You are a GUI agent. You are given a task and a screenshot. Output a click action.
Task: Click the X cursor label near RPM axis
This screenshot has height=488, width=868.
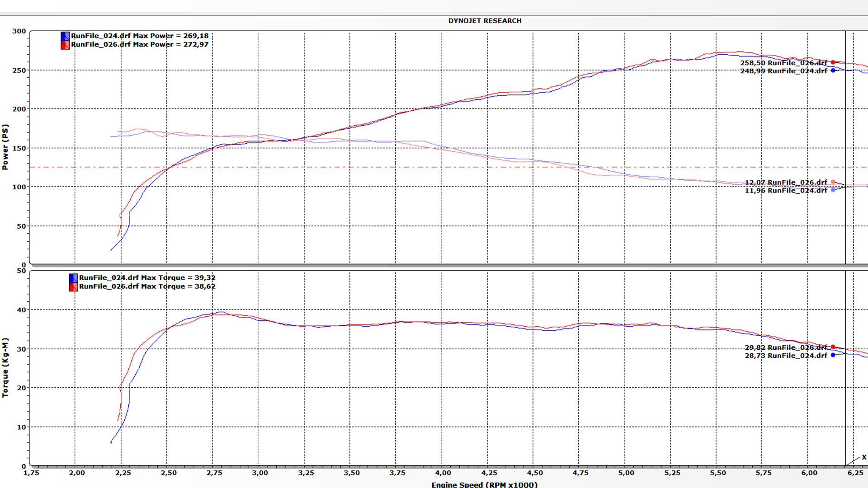point(863,457)
